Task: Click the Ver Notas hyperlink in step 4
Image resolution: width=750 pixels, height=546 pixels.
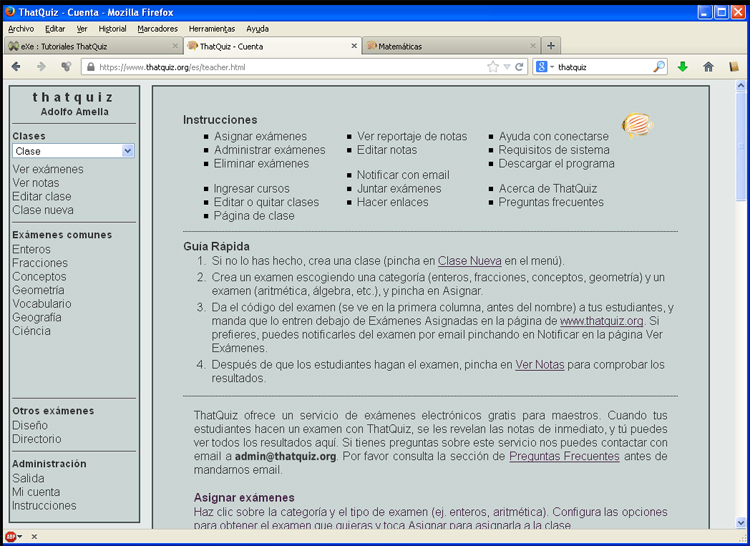Action: tap(540, 365)
